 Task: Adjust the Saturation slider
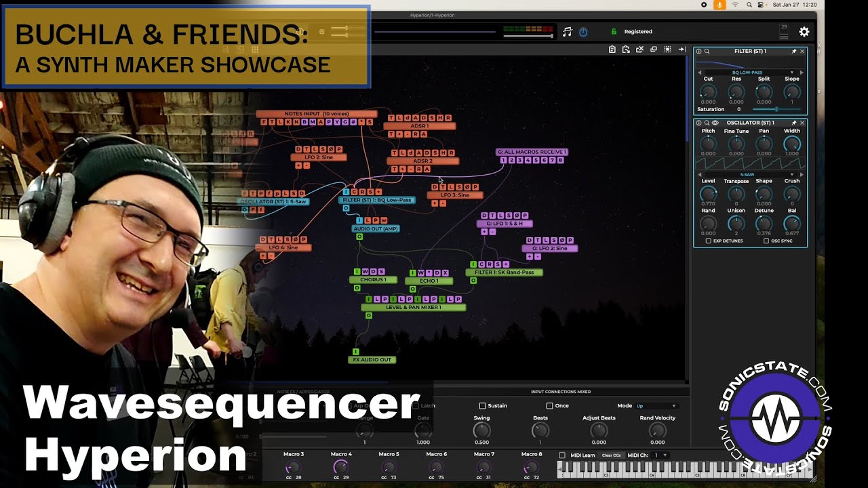778,109
